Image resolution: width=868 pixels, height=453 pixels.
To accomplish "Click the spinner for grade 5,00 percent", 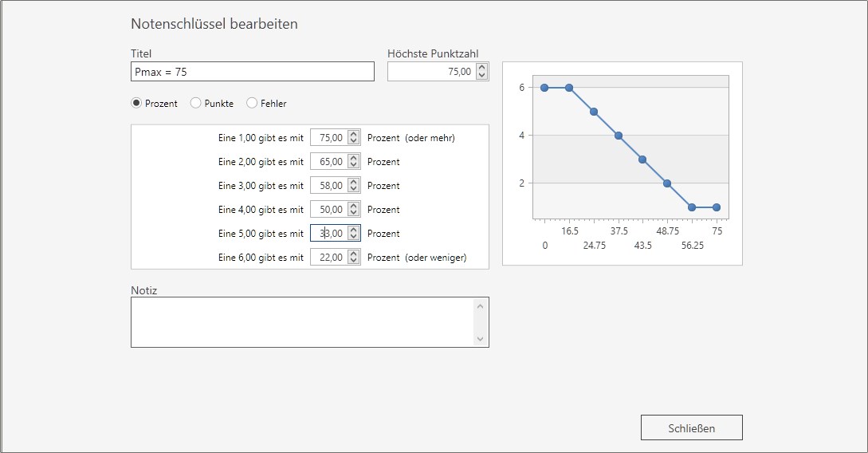I will coord(353,234).
